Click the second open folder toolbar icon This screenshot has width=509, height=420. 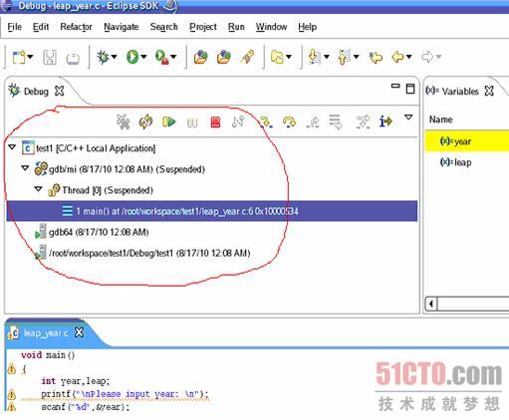tap(224, 57)
